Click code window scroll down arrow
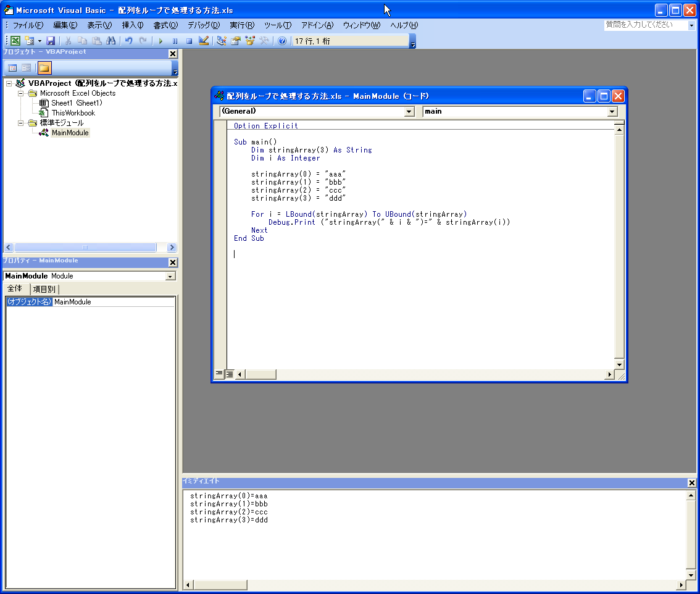The width and height of the screenshot is (700, 594). tap(619, 364)
